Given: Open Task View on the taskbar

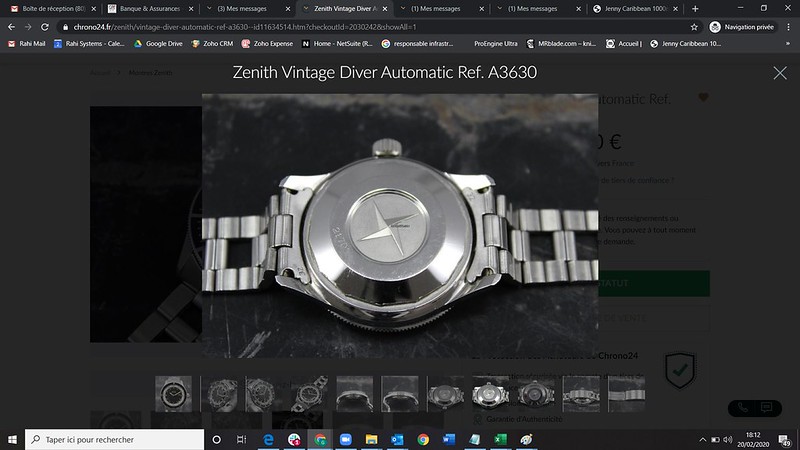Looking at the screenshot, I should point(242,439).
